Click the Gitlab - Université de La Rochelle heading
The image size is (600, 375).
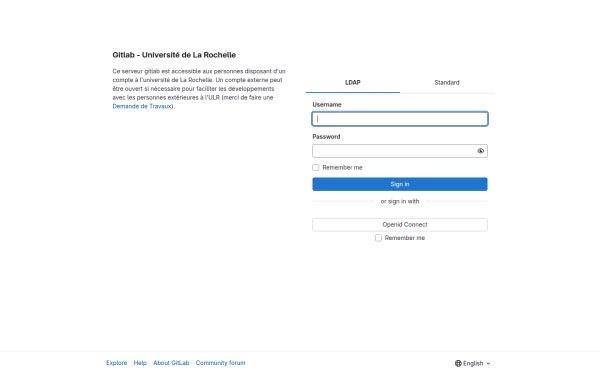coord(174,55)
